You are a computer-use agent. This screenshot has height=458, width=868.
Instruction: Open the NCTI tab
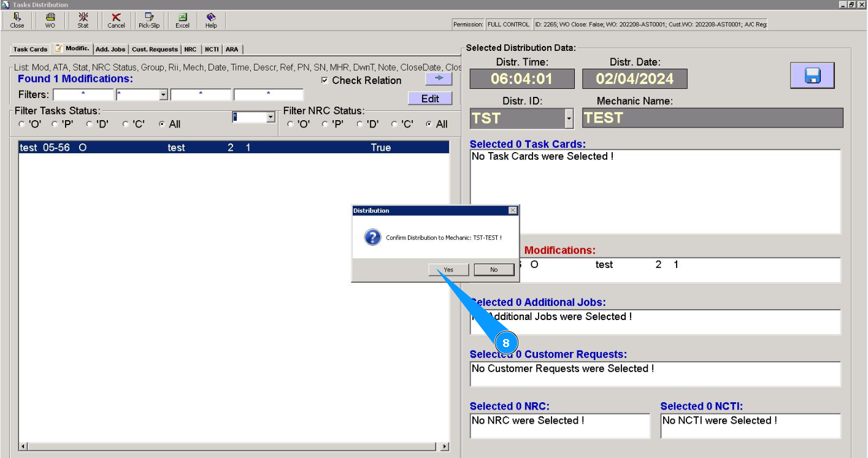point(212,49)
